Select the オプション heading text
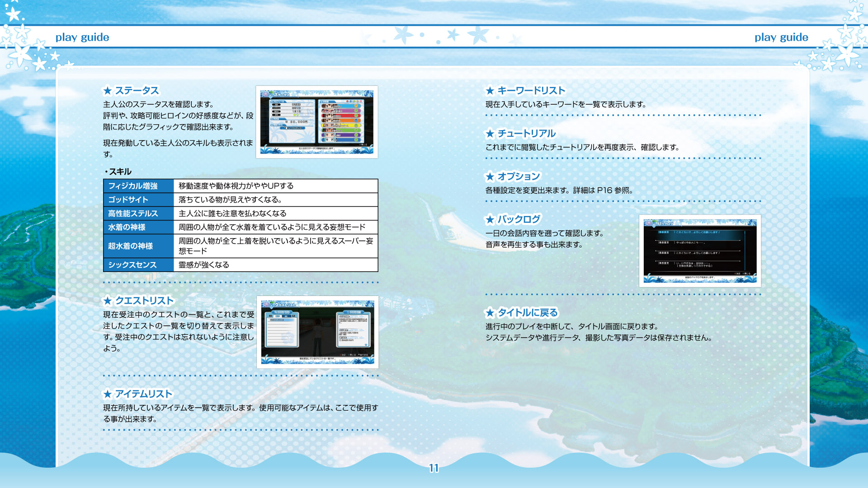868x488 pixels. (519, 177)
